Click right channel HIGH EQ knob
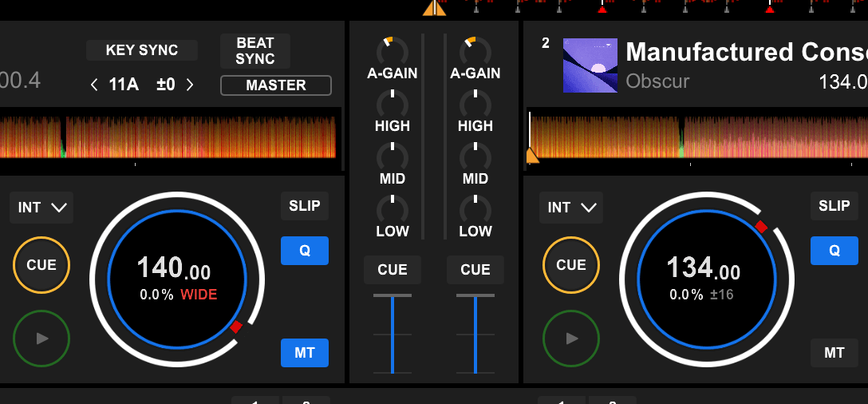Viewport: 868px width, 404px height. click(x=475, y=104)
